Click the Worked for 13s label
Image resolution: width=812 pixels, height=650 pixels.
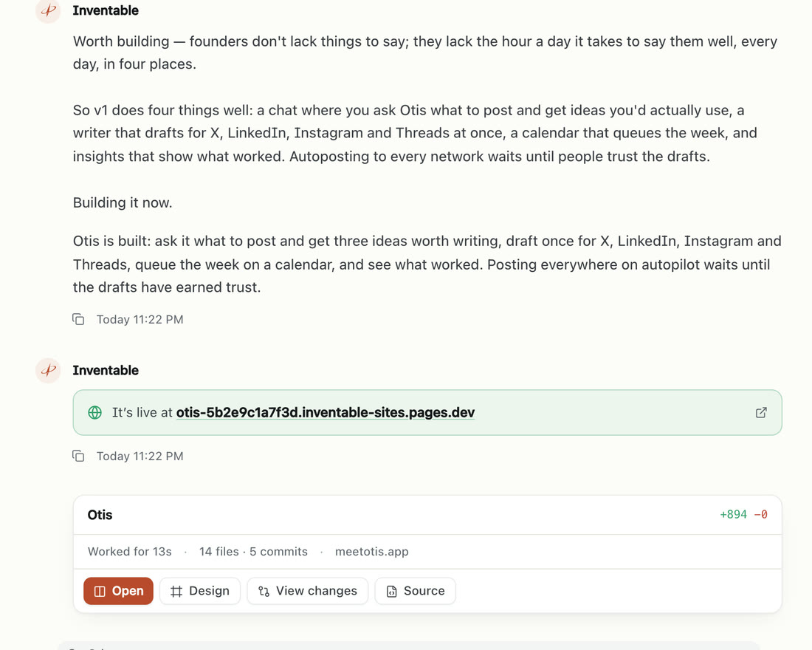[x=129, y=552]
